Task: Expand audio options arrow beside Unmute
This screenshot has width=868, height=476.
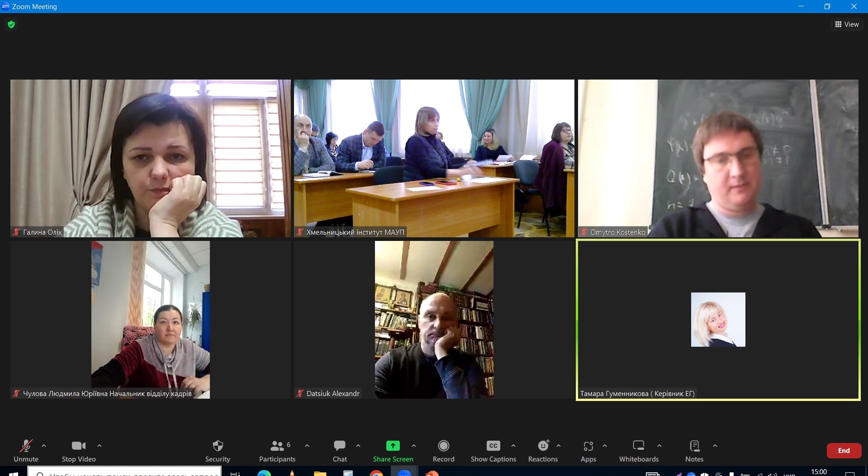Action: pos(44,446)
